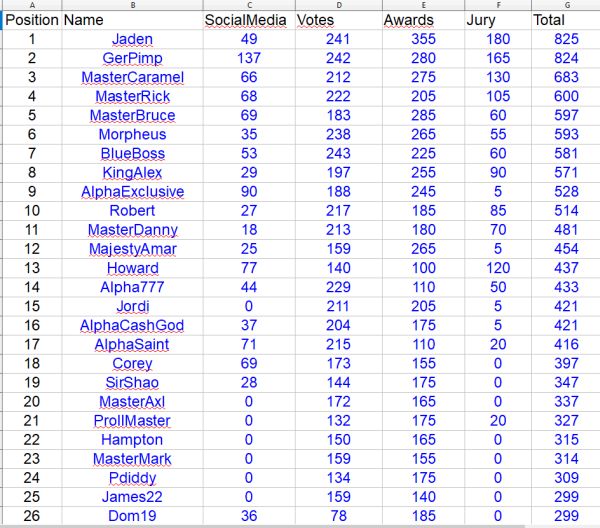Select the Pdiddy name cell

(x=132, y=478)
